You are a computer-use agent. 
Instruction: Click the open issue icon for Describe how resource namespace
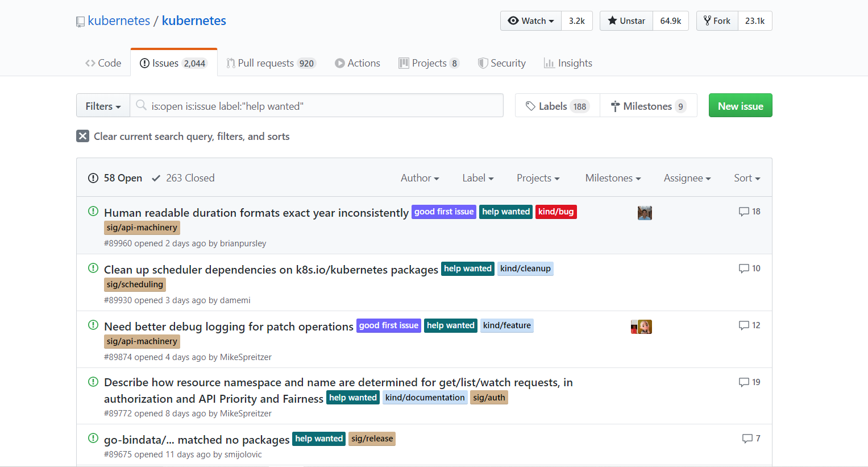(93, 381)
